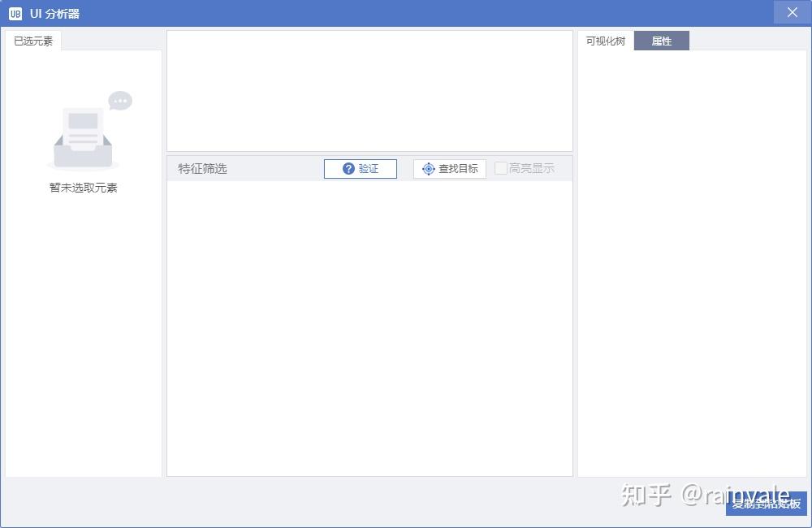
Task: Click the 查找目标 find target button
Action: point(449,168)
